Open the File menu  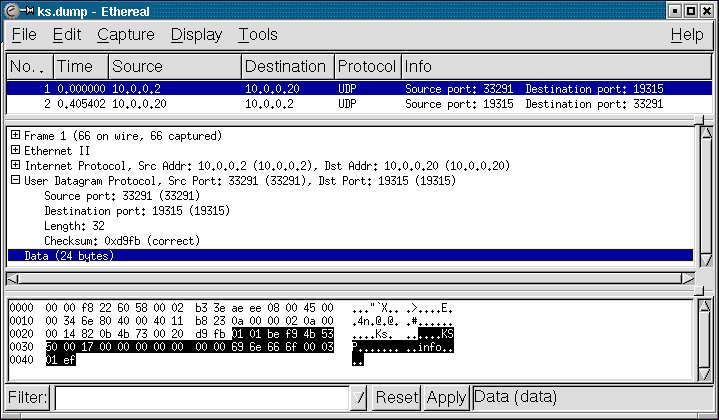pos(24,35)
